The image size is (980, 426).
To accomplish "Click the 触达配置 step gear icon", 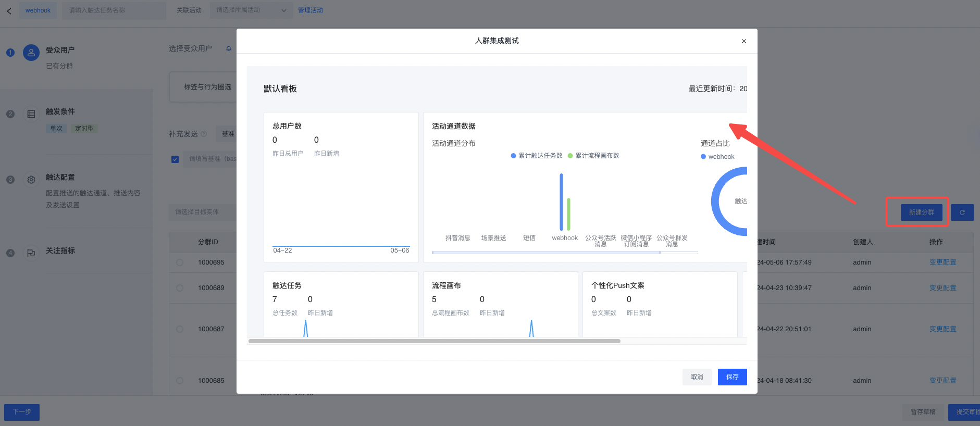I will click(x=31, y=180).
